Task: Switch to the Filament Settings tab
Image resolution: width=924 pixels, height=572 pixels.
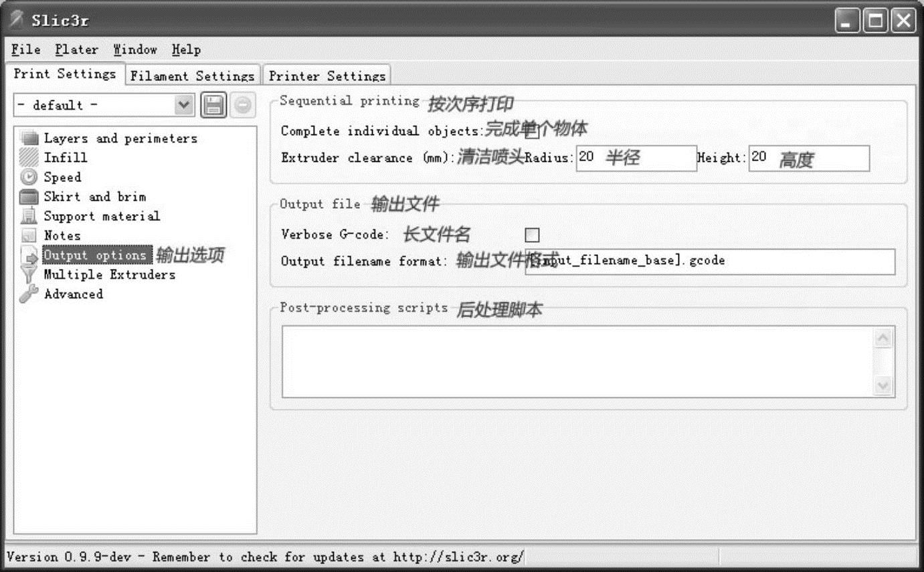Action: pos(193,76)
